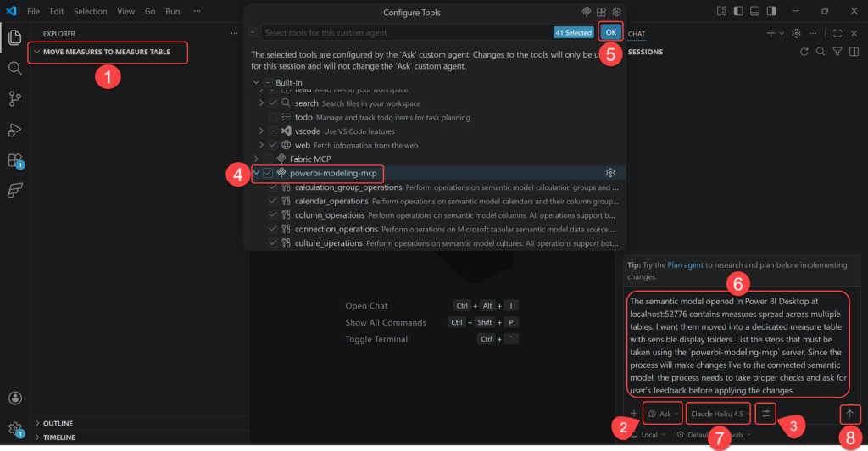
Task: Toggle primary side bar layout icon
Action: (738, 11)
